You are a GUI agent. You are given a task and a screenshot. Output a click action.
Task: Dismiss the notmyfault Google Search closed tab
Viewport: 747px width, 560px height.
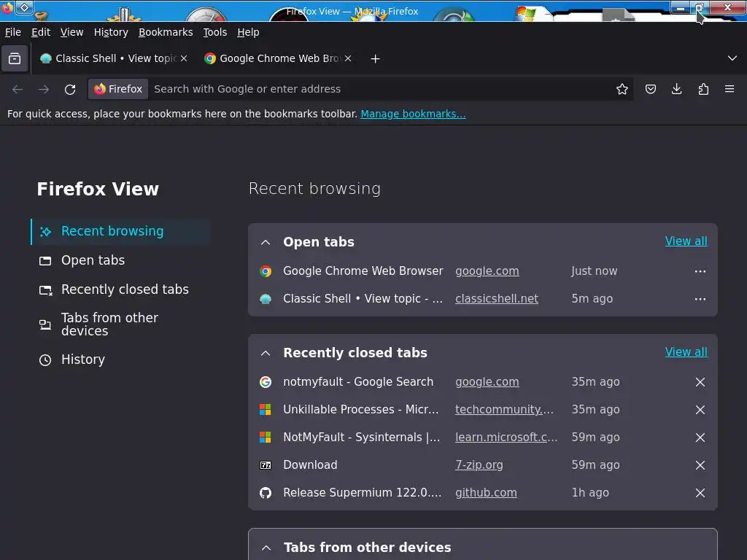tap(700, 382)
